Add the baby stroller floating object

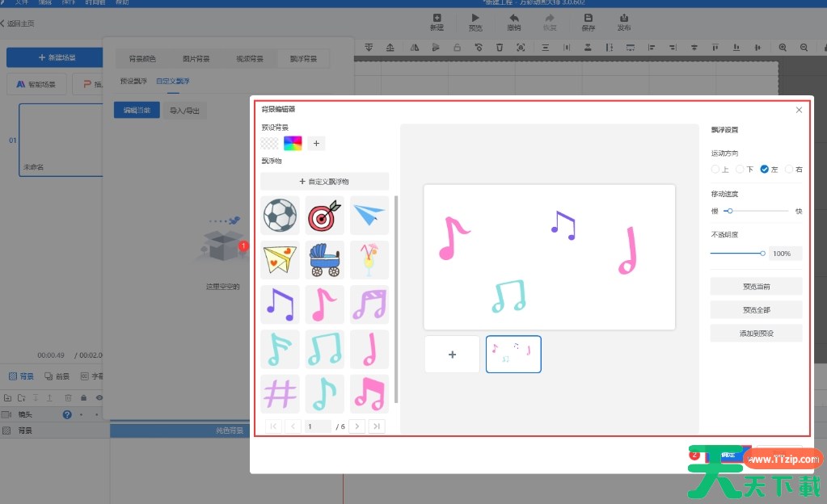click(x=324, y=260)
